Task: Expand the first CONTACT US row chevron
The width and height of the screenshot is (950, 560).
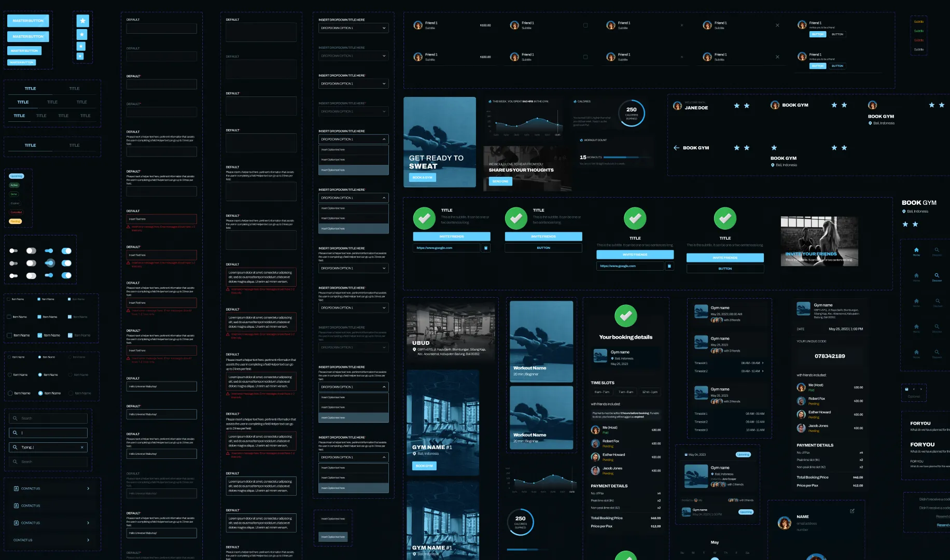Action: [x=88, y=488]
